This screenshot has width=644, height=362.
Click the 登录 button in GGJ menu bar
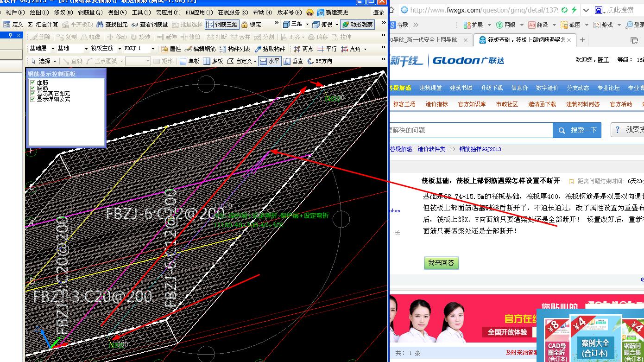pos(379,13)
